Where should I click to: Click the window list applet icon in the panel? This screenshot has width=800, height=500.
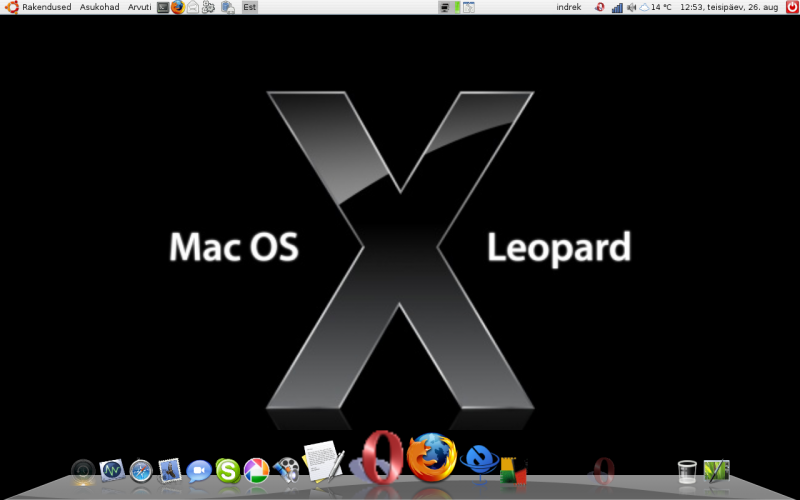tap(469, 7)
